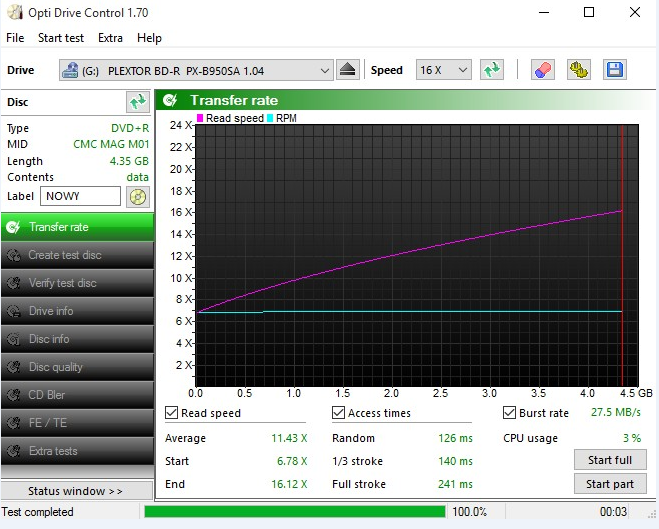Open Extra tests panel
Viewport: 659px width, 529px height.
coord(77,451)
